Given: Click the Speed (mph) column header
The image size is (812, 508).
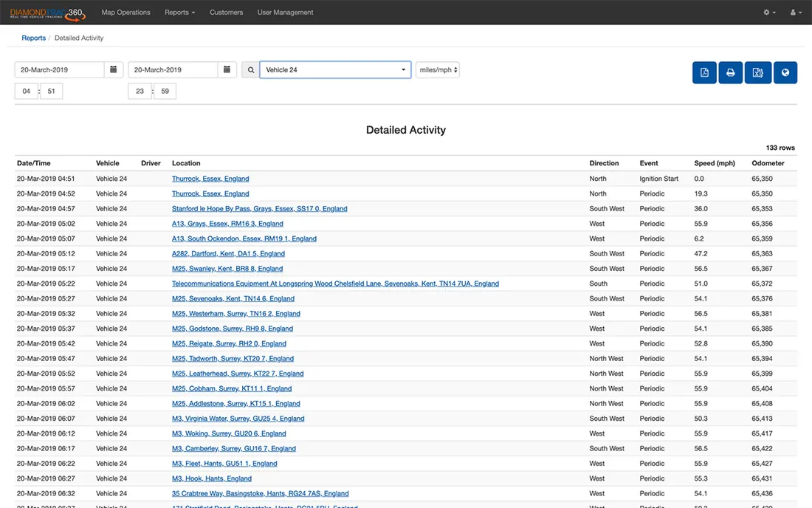Looking at the screenshot, I should (714, 163).
